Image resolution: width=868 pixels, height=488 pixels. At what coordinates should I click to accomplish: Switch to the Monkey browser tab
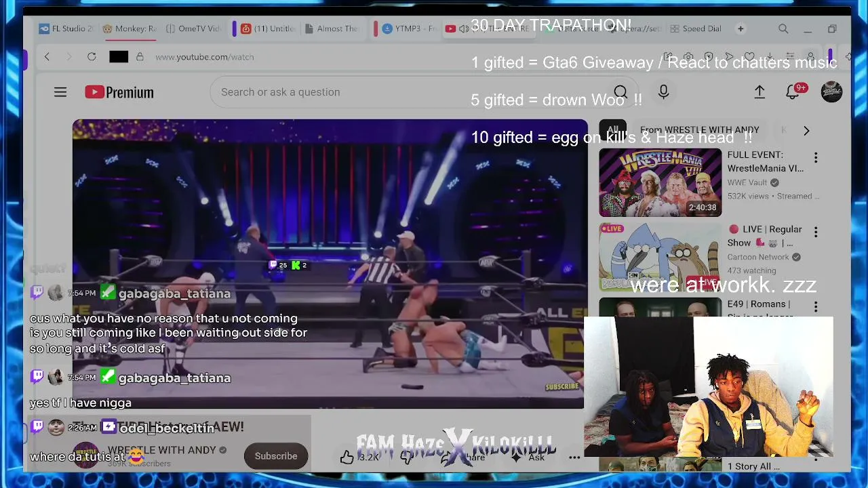click(130, 28)
